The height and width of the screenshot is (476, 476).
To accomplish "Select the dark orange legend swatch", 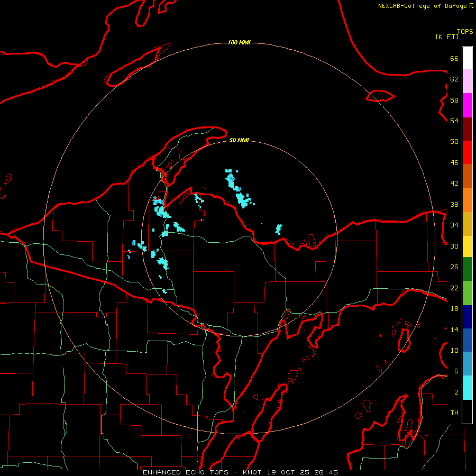I will (x=467, y=176).
